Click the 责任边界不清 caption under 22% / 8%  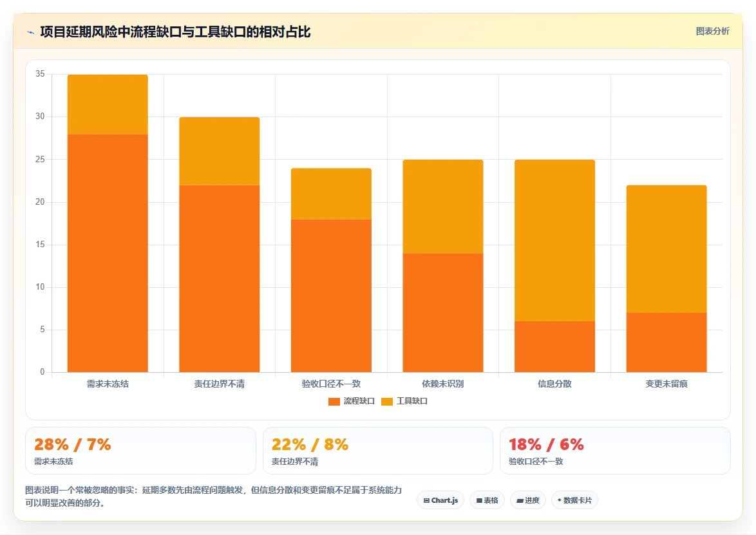[294, 461]
